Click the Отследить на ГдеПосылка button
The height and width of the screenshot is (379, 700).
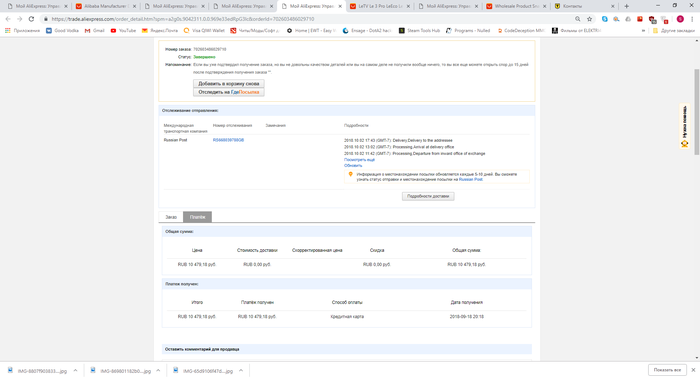[x=229, y=92]
